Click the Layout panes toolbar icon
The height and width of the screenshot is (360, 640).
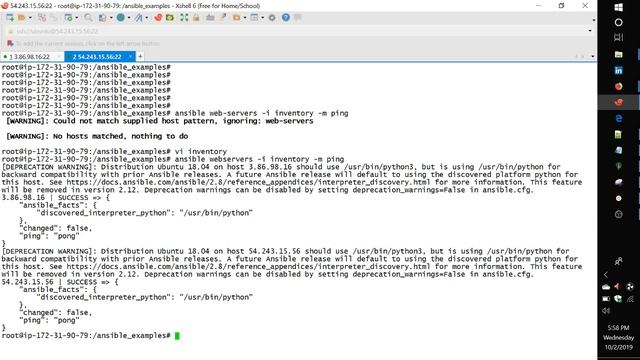click(254, 18)
